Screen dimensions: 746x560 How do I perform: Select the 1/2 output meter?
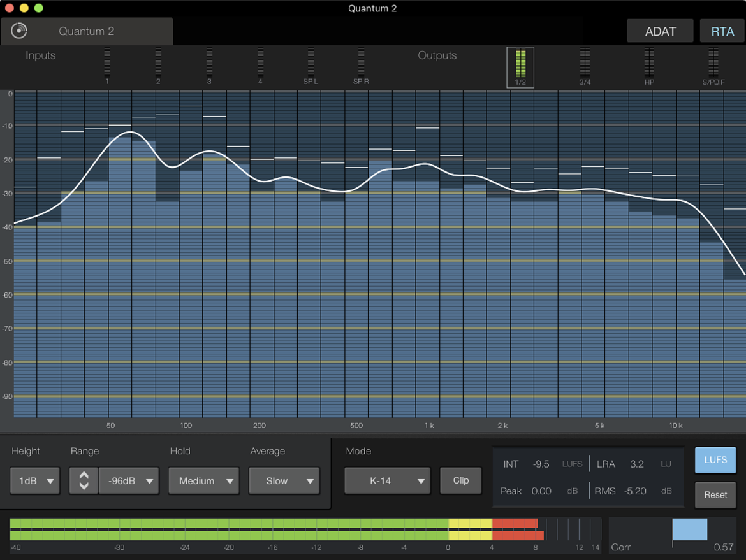[520, 67]
